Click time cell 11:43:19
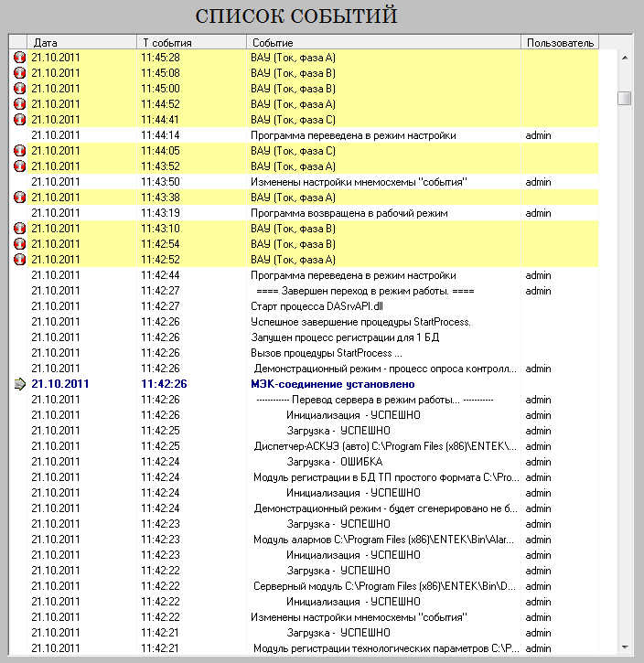Screen dimensions: 644x663 point(160,213)
